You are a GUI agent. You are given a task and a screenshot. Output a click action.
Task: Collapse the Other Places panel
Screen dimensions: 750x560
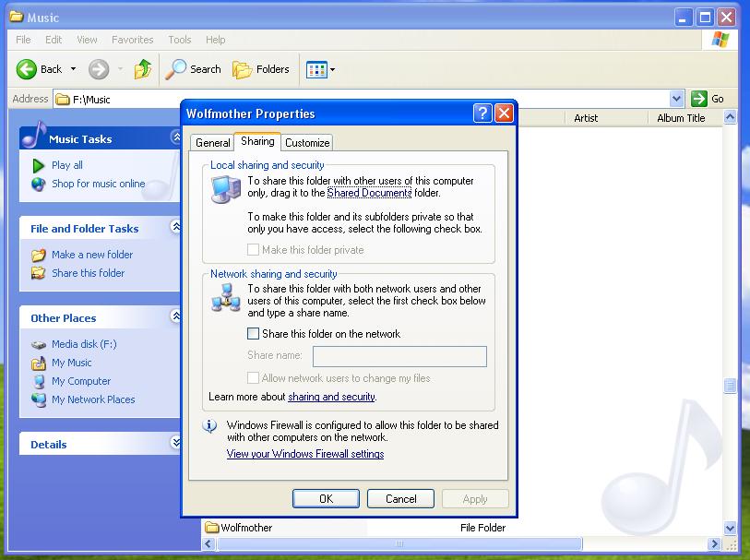pos(175,316)
